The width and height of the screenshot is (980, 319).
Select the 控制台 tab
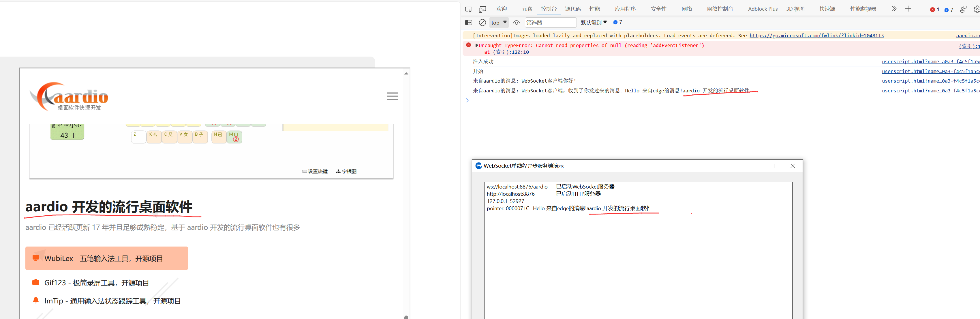pyautogui.click(x=549, y=9)
